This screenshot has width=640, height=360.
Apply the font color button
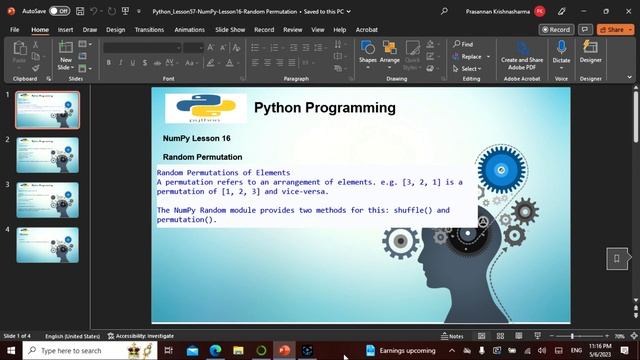[x=229, y=63]
